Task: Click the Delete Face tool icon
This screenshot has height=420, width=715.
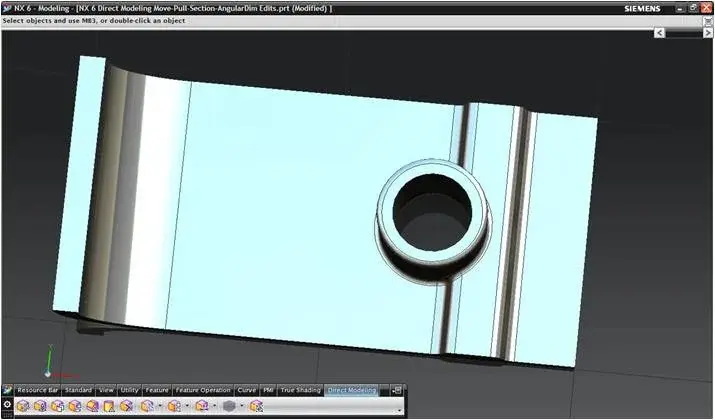Action: 127,407
